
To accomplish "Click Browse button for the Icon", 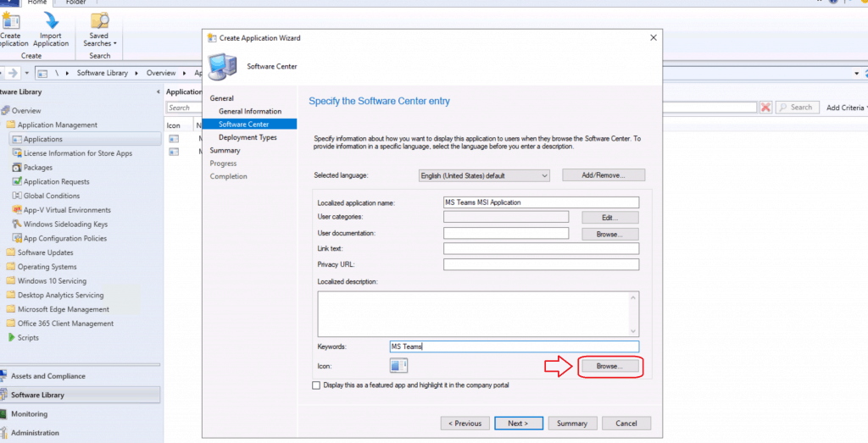I will click(610, 366).
